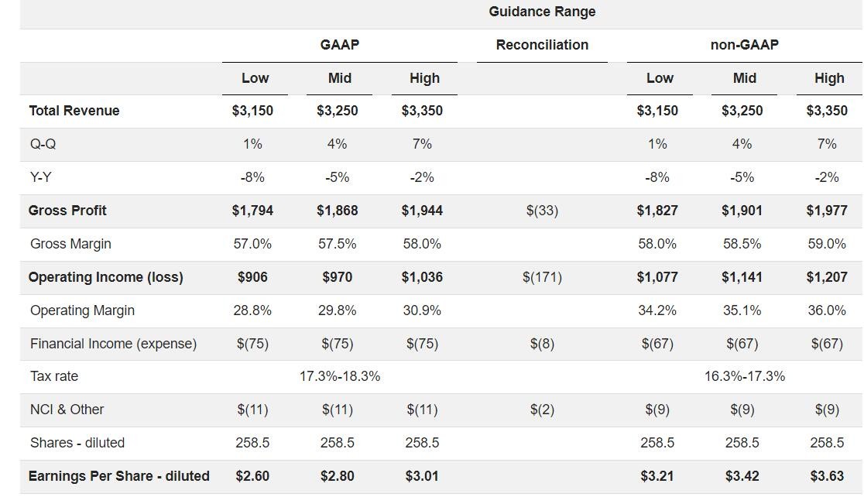Click the Guidance Range header
The width and height of the screenshot is (864, 504).
click(542, 12)
